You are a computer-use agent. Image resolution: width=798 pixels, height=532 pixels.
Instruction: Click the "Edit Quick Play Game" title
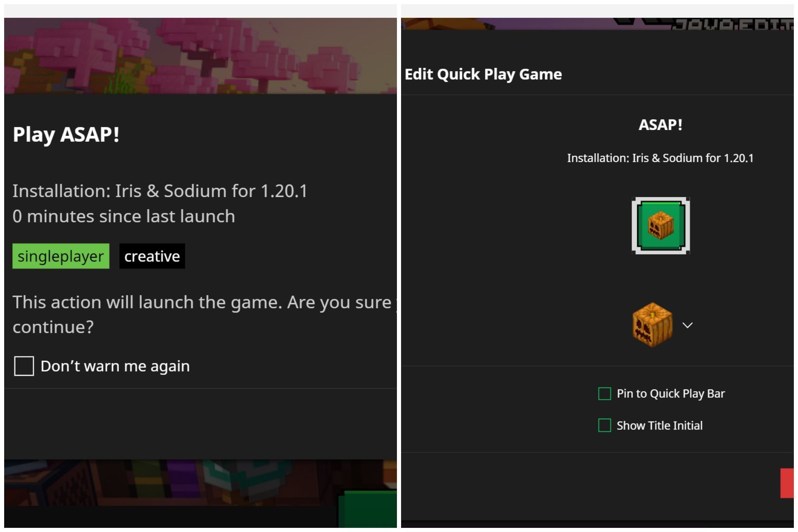tap(483, 74)
